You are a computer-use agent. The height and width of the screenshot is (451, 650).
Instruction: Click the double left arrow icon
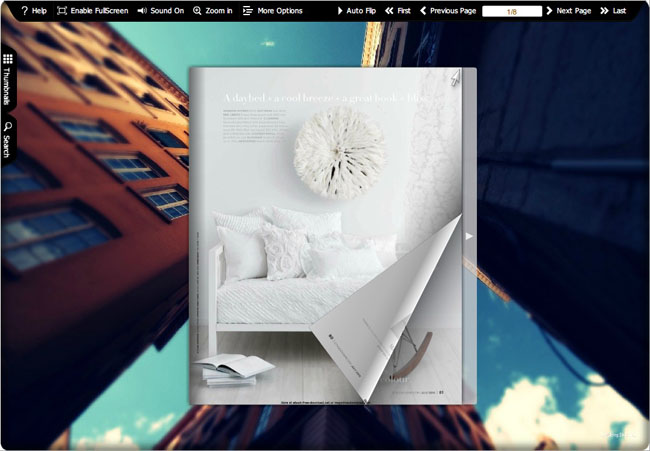[x=389, y=11]
